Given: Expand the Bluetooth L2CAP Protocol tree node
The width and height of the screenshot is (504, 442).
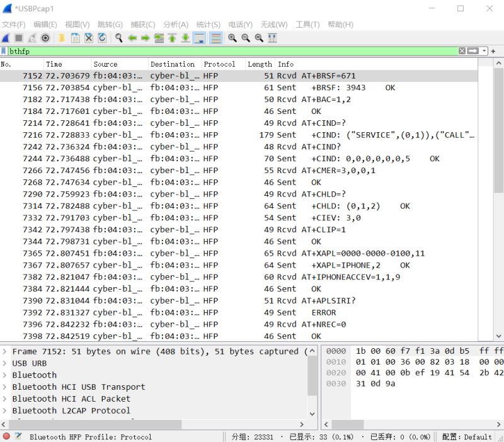Looking at the screenshot, I should [5, 411].
